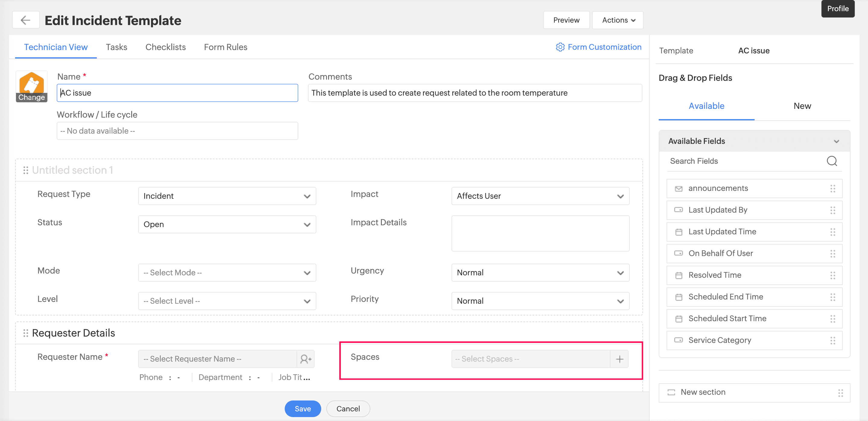This screenshot has height=421, width=868.
Task: Click the Preview button
Action: click(566, 20)
